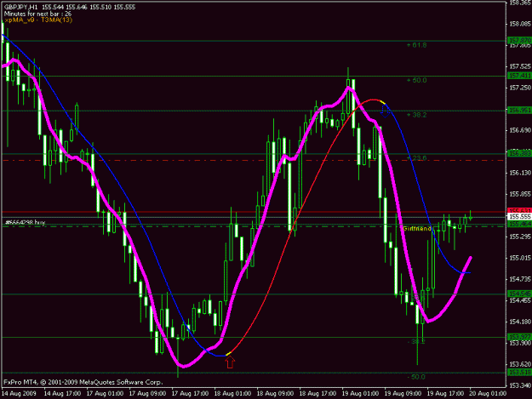Click the 156.130 price scale value
This screenshot has width=532, height=399.
(x=520, y=173)
